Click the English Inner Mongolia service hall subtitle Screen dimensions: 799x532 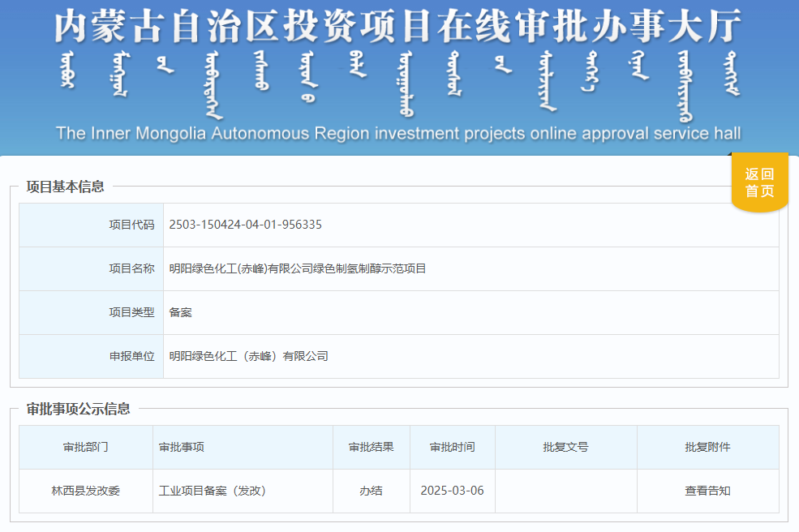(x=398, y=134)
